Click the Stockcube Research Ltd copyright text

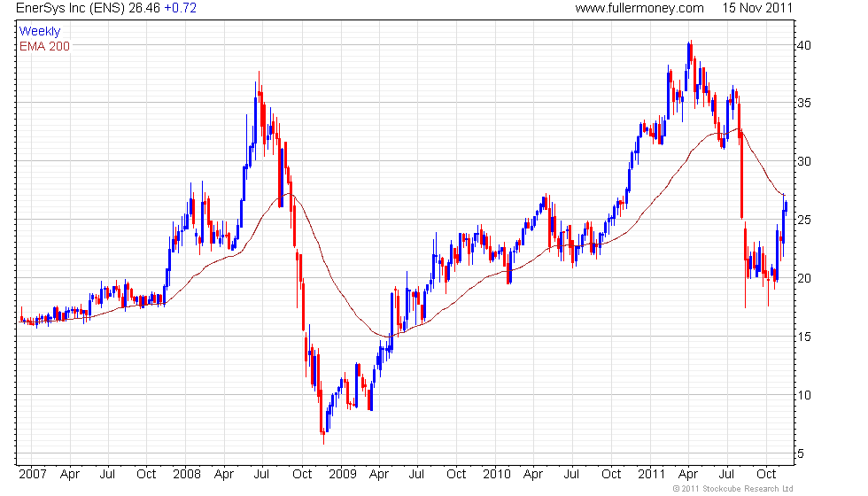click(733, 489)
